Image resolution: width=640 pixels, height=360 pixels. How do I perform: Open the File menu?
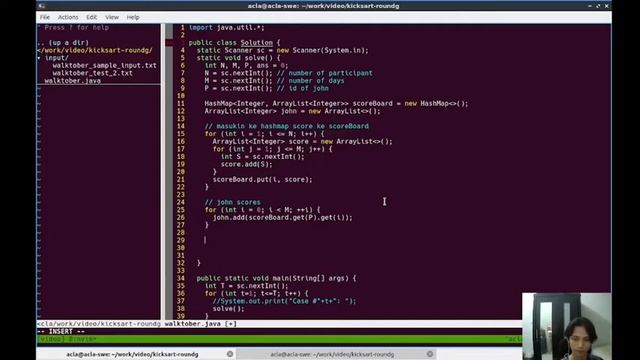44,17
